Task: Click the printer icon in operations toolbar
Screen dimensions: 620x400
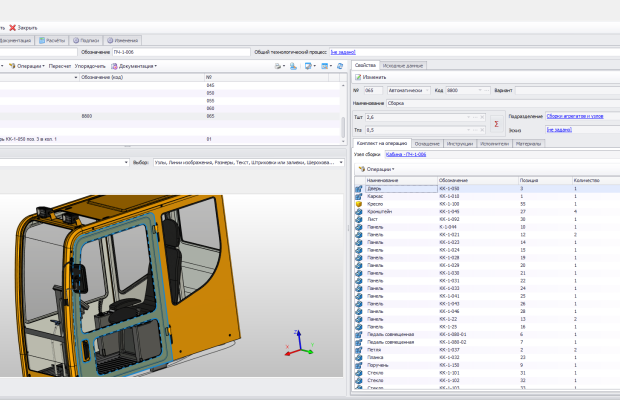Action: pos(280,66)
